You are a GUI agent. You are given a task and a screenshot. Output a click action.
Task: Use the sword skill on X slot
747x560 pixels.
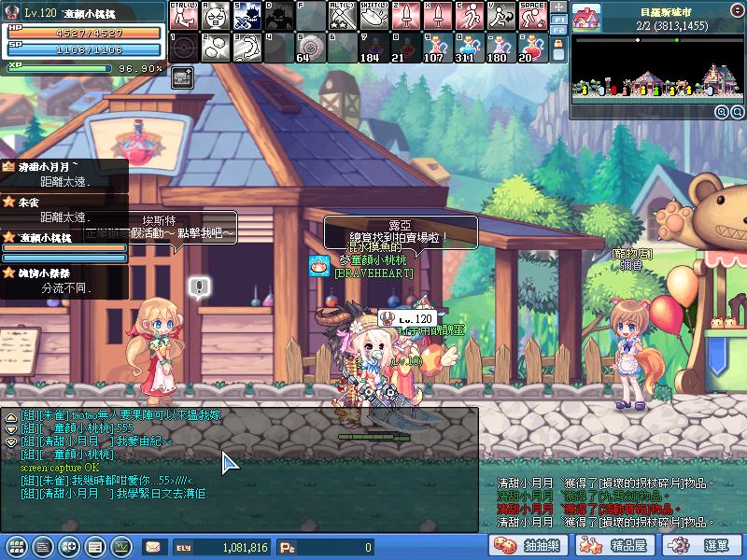(438, 16)
